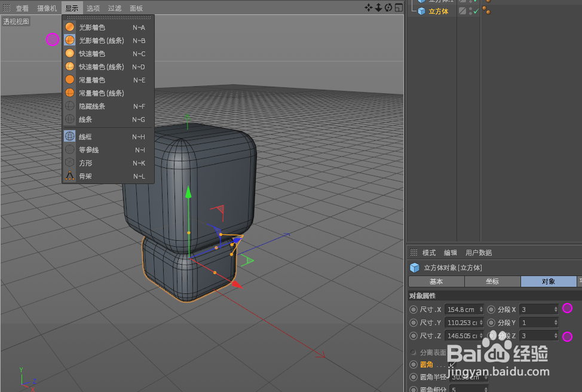Viewport: 582px width, 392px height.
Task: Select the 对象 object tab
Action: (x=549, y=281)
